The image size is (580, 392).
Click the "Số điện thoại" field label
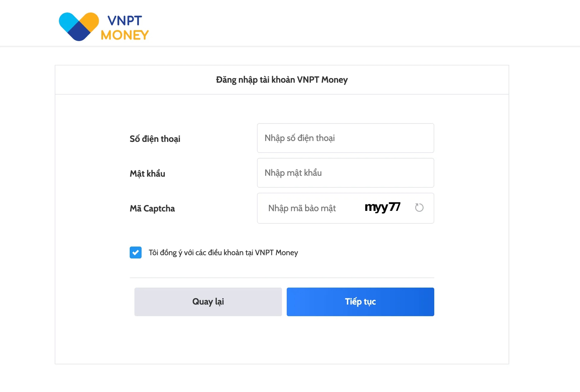pos(155,139)
